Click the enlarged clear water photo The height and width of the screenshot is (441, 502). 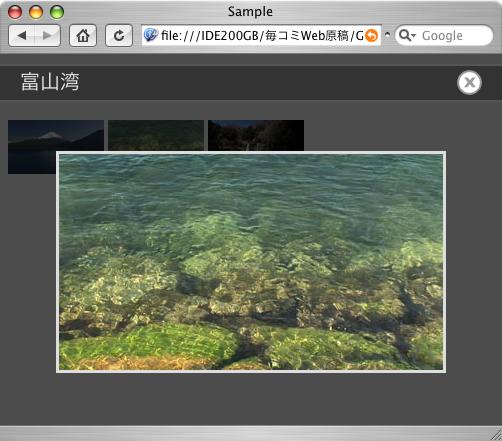[x=251, y=262]
